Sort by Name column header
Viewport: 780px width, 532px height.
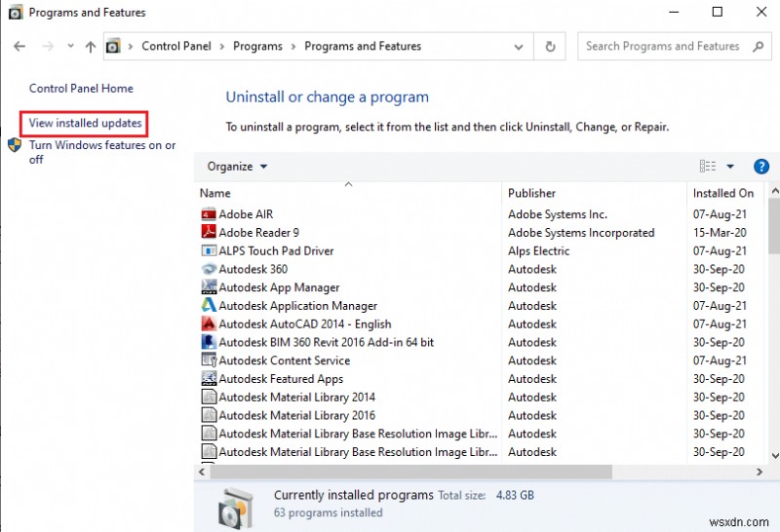[x=214, y=193]
